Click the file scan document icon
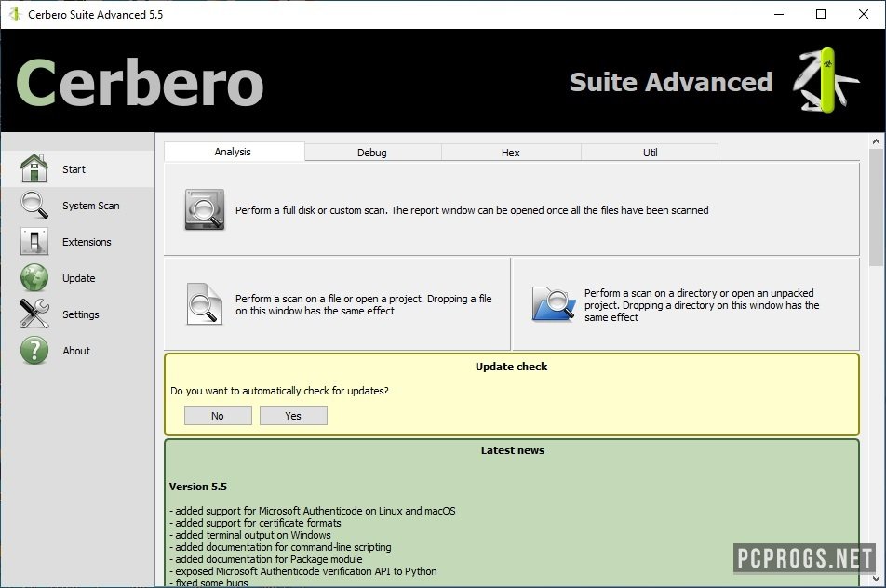Image resolution: width=886 pixels, height=588 pixels. pyautogui.click(x=204, y=304)
